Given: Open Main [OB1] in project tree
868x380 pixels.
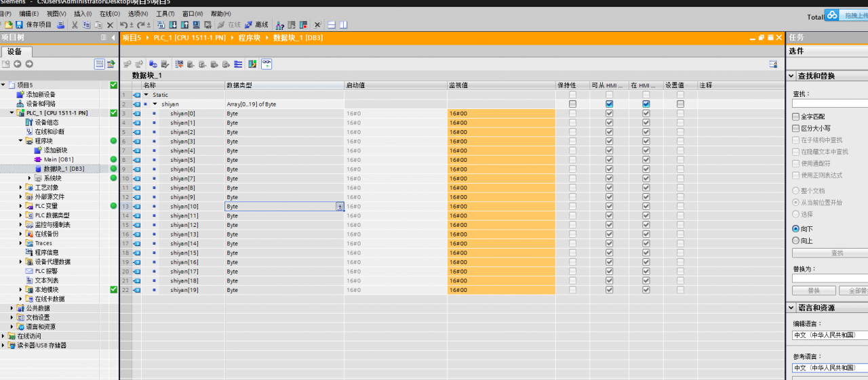Looking at the screenshot, I should coord(58,159).
